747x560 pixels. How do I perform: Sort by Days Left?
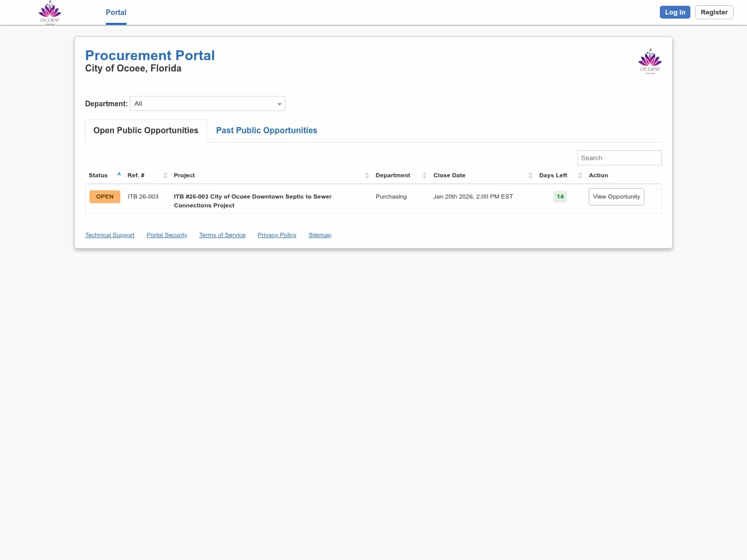pyautogui.click(x=580, y=175)
